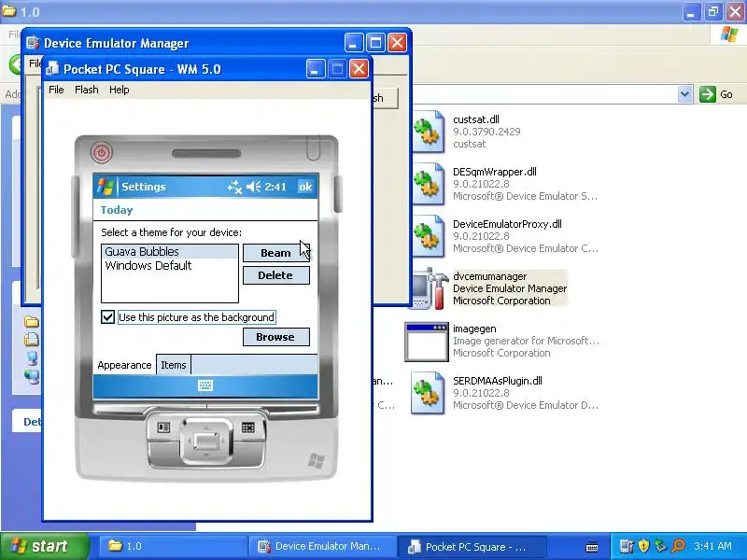Select the DESqmWrapper.dll file icon
The height and width of the screenshot is (560, 747).
coord(428,184)
